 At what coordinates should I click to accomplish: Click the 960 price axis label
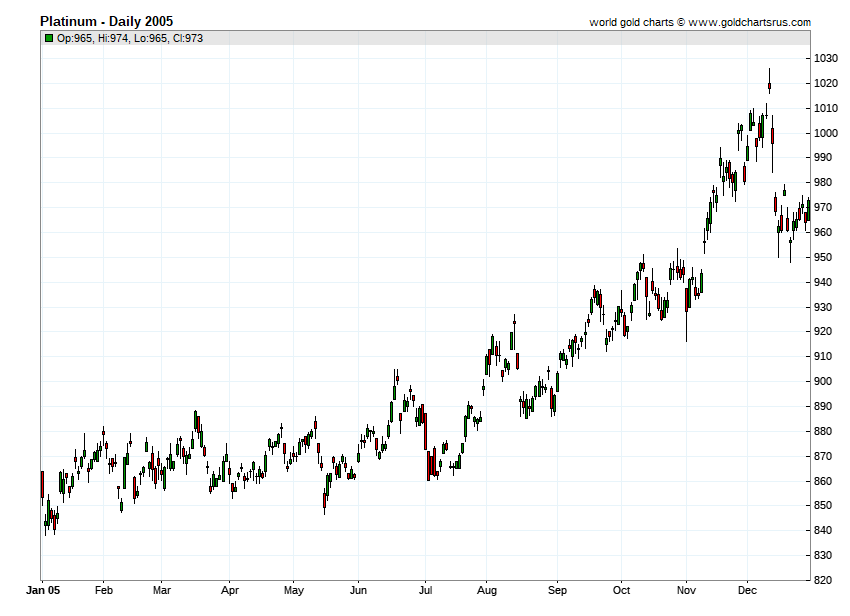pyautogui.click(x=823, y=233)
